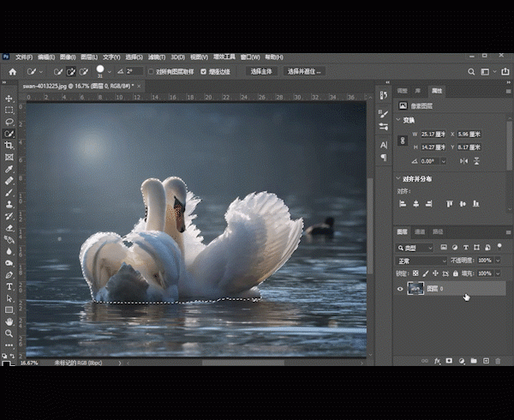Select the Move tool
The width and height of the screenshot is (514, 420).
(9, 99)
